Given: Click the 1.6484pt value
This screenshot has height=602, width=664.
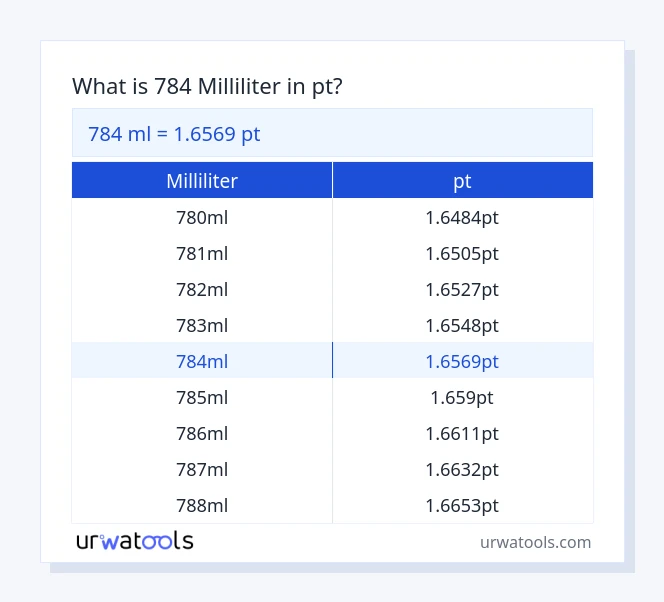Looking at the screenshot, I should coord(462,217).
